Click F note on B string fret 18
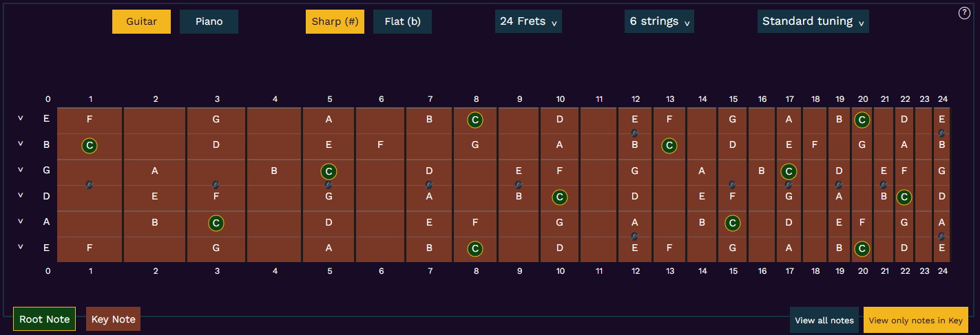 tap(815, 145)
